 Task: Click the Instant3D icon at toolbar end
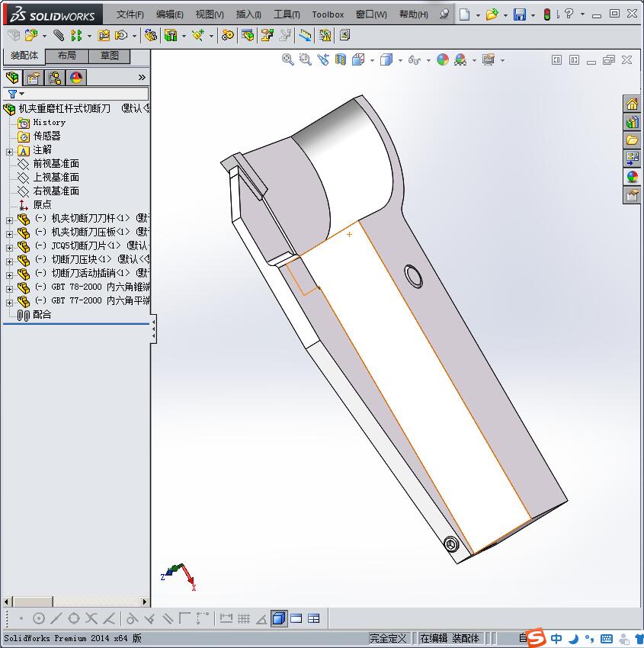[x=344, y=36]
